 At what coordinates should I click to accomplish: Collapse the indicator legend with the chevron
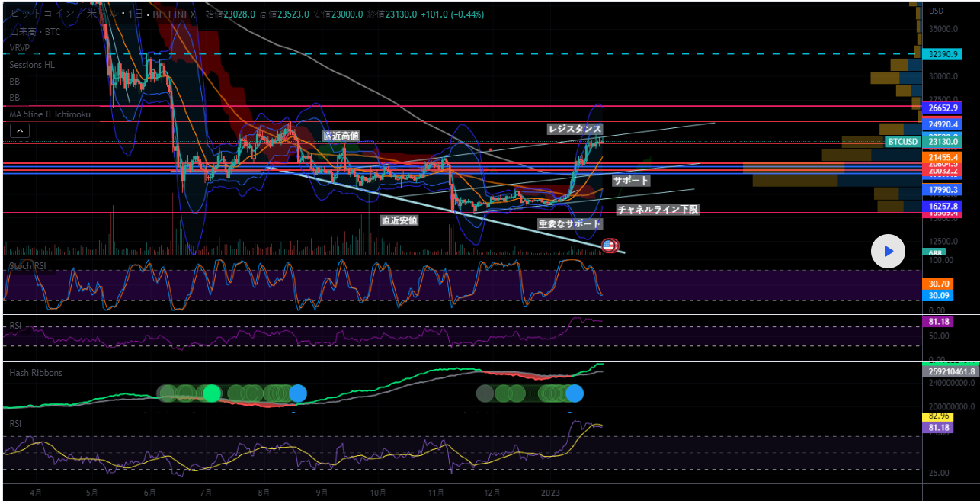click(x=20, y=131)
